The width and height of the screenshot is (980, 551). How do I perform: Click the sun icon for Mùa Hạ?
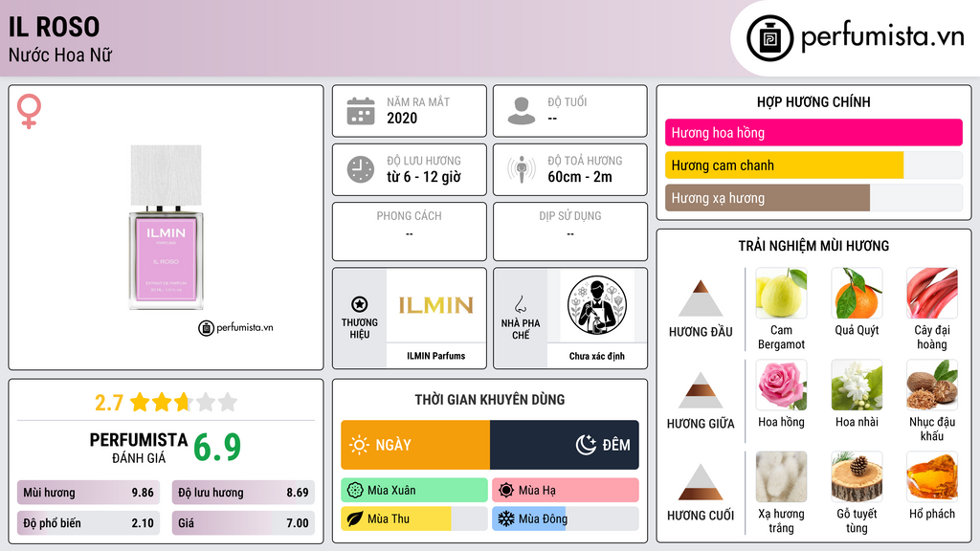506,491
